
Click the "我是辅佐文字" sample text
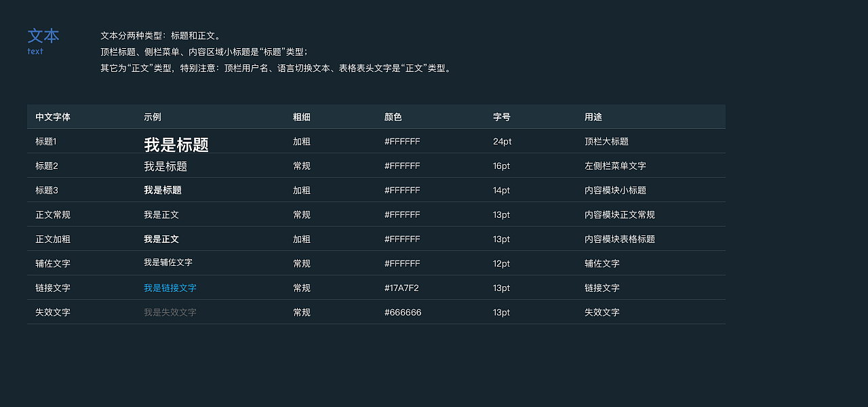pos(168,263)
